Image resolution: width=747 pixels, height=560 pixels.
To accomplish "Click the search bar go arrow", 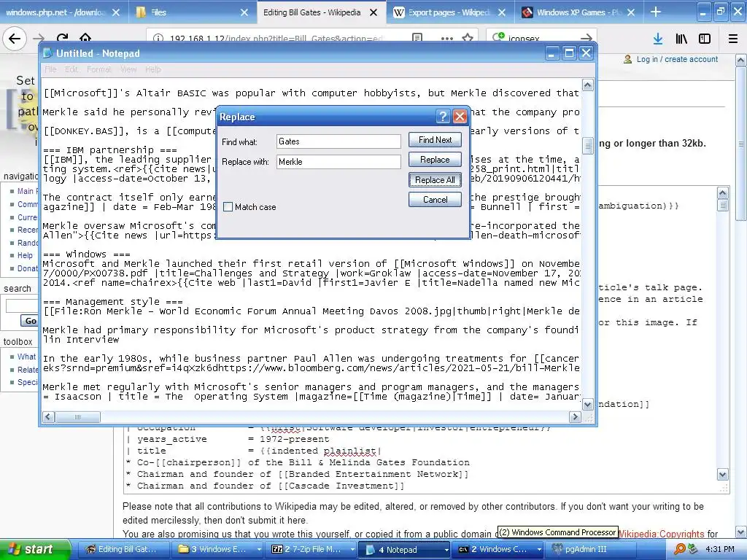I will coord(587,38).
